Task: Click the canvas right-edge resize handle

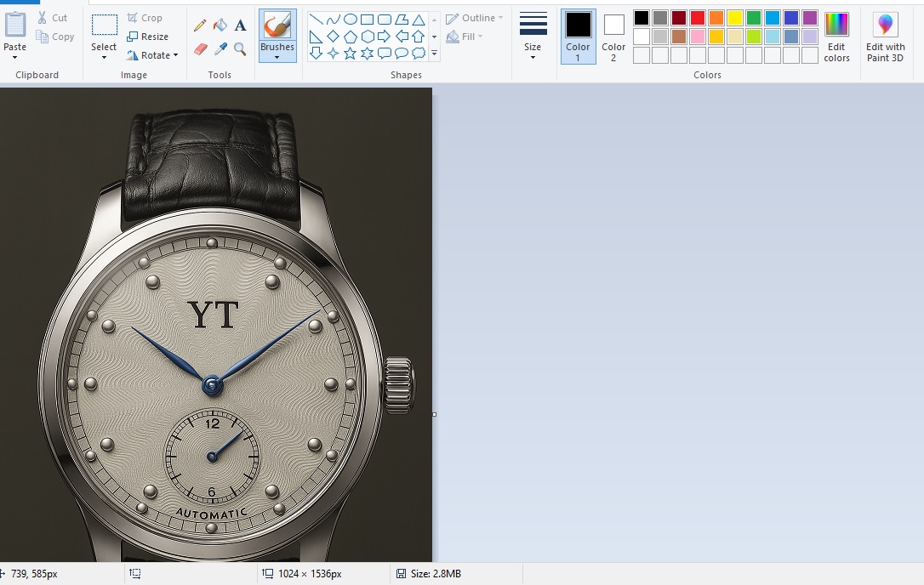Action: pyautogui.click(x=434, y=415)
